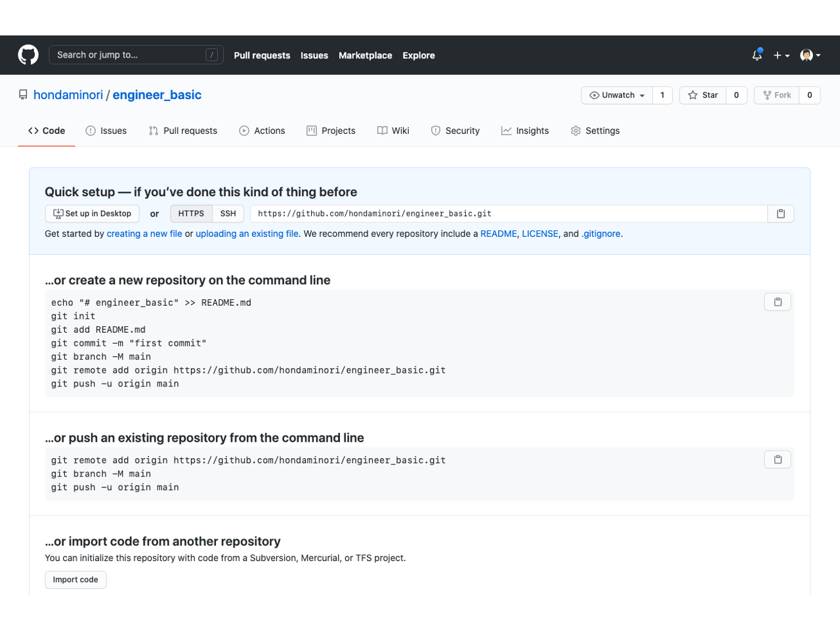Open the plus create-new menu
This screenshot has width=840, height=630.
tap(781, 56)
